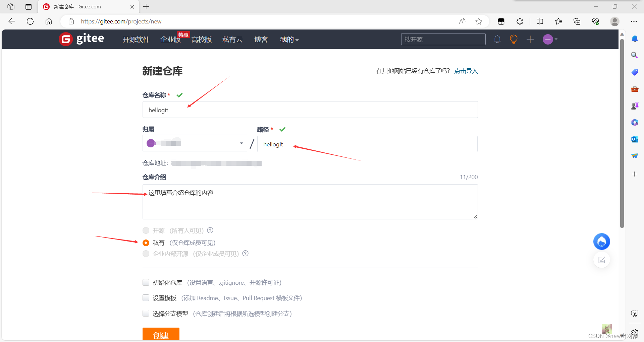Click the screenshot tool icon in the sidebar
Screen dimensions: 644x342
[x=635, y=314]
